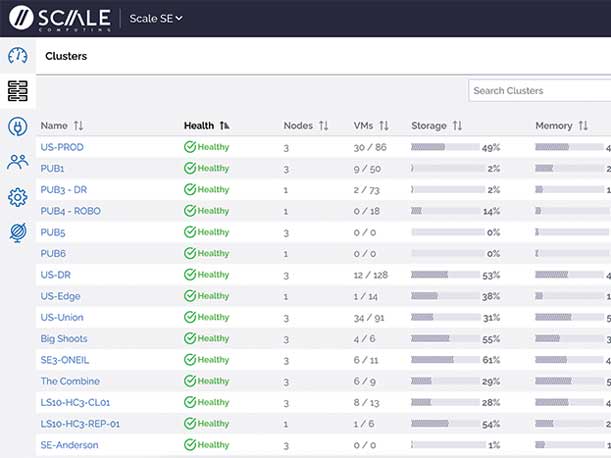
Task: Sort table by VMs column
Action: (x=371, y=126)
